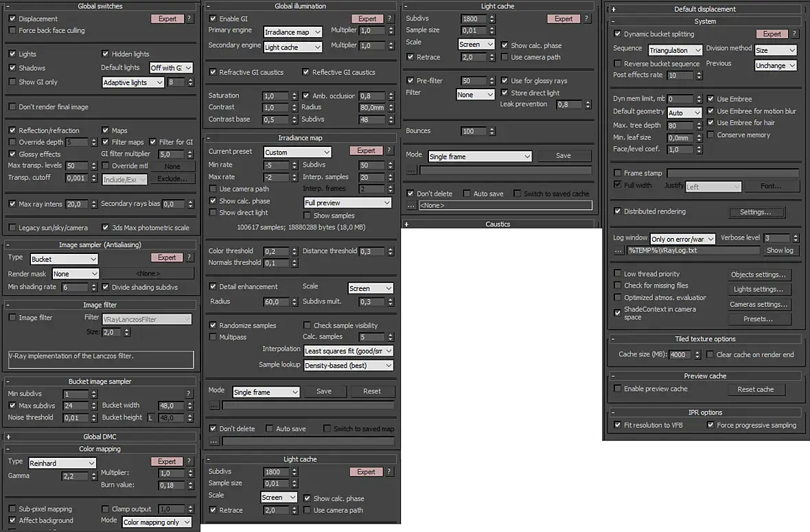This screenshot has width=810, height=532.
Task: Open the Secondary engine dropdown
Action: [292, 47]
